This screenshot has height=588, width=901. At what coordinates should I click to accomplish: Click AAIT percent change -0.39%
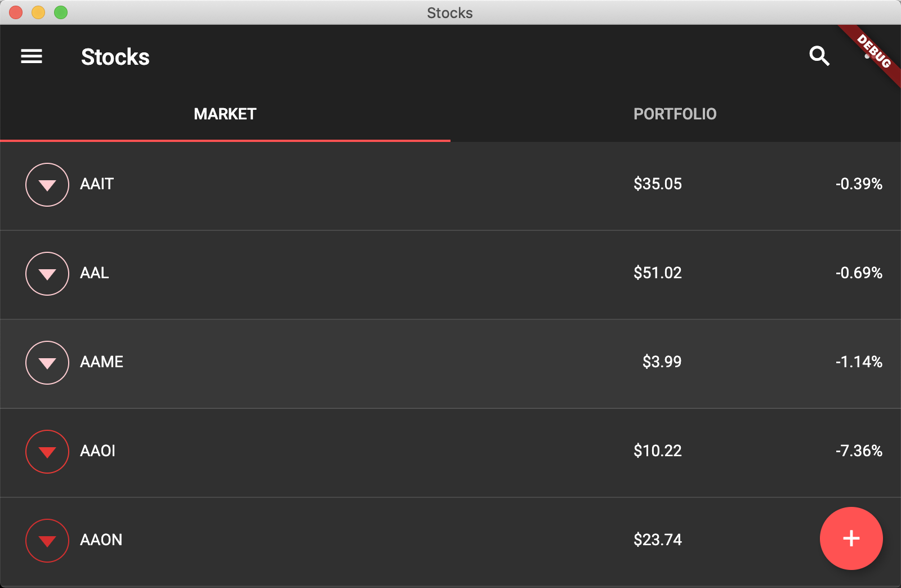click(859, 184)
